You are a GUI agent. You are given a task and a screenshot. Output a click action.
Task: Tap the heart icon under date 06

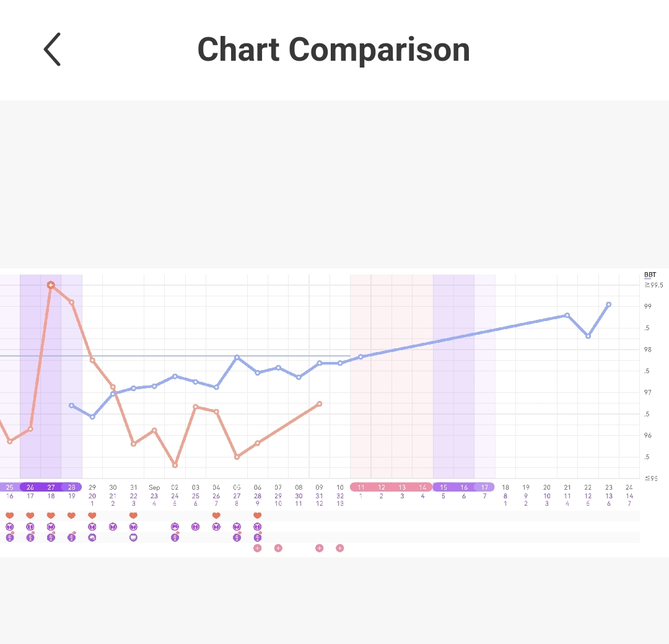tap(258, 516)
